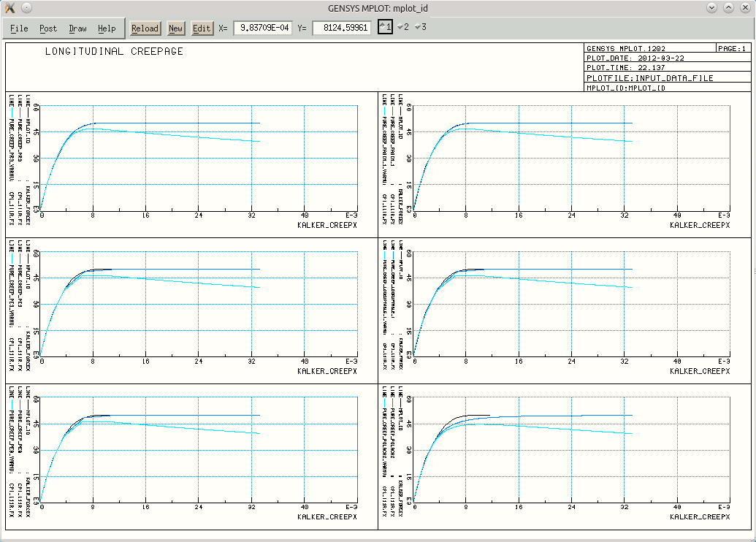Click the GENSYS MPLOT: mplot_id window title
The height and width of the screenshot is (542, 756).
(x=378, y=8)
